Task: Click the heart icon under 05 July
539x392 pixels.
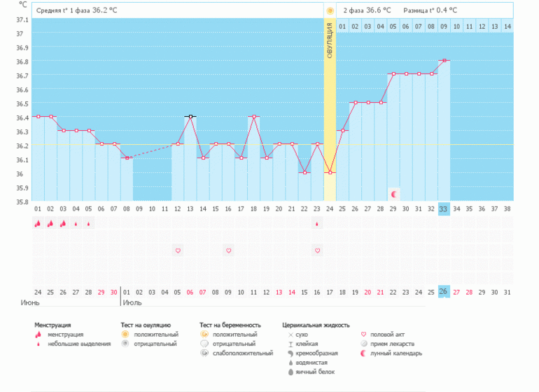Action: [x=178, y=250]
